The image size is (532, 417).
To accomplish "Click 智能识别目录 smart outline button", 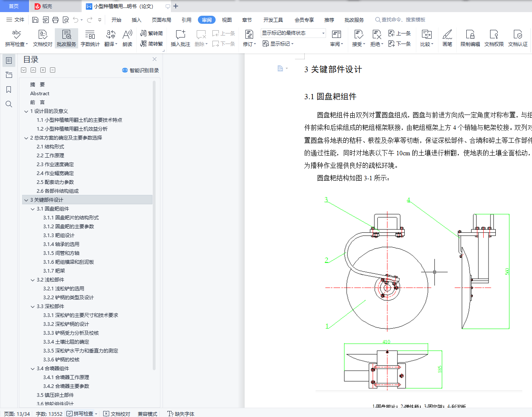I will pyautogui.click(x=141, y=70).
